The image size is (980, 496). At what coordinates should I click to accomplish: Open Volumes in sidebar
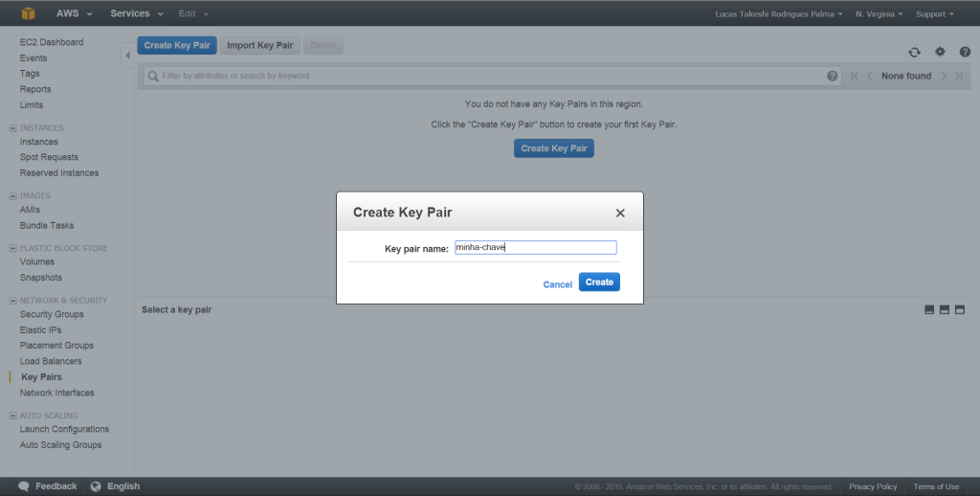click(x=37, y=262)
